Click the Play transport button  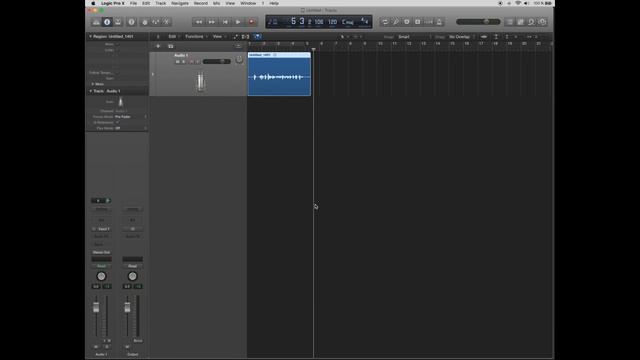pyautogui.click(x=238, y=22)
